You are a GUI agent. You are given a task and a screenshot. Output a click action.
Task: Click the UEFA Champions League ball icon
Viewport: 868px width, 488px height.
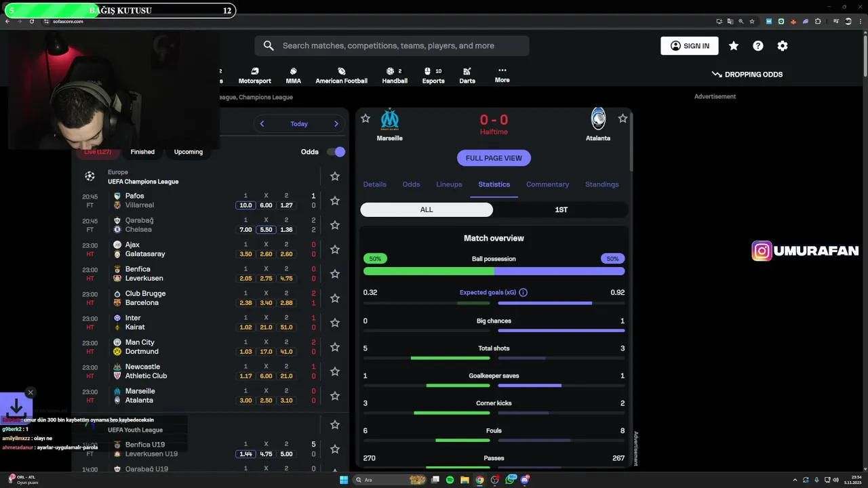coord(90,176)
